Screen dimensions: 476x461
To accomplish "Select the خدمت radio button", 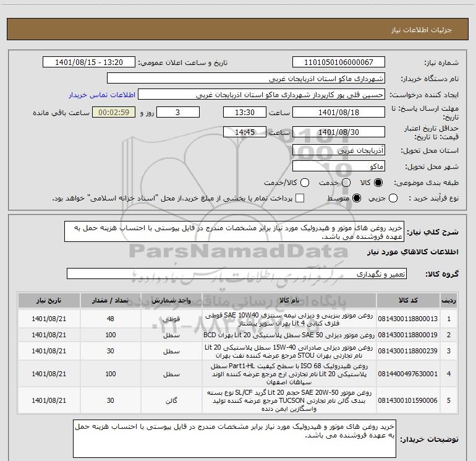I will 346,183.
